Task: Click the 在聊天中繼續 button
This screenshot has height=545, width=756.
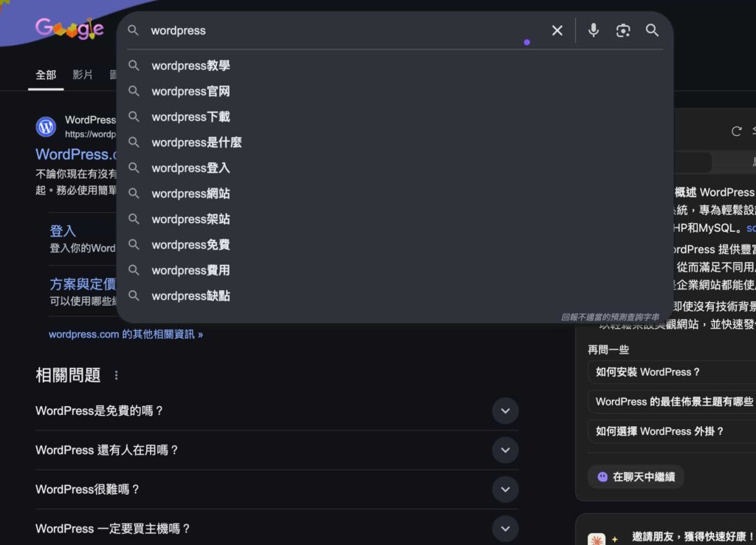Action: [x=636, y=477]
